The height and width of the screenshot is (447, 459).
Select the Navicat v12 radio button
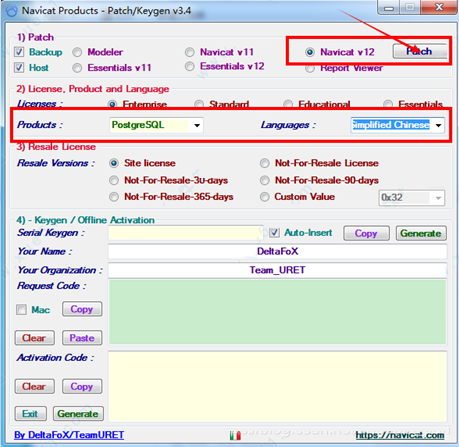point(310,52)
